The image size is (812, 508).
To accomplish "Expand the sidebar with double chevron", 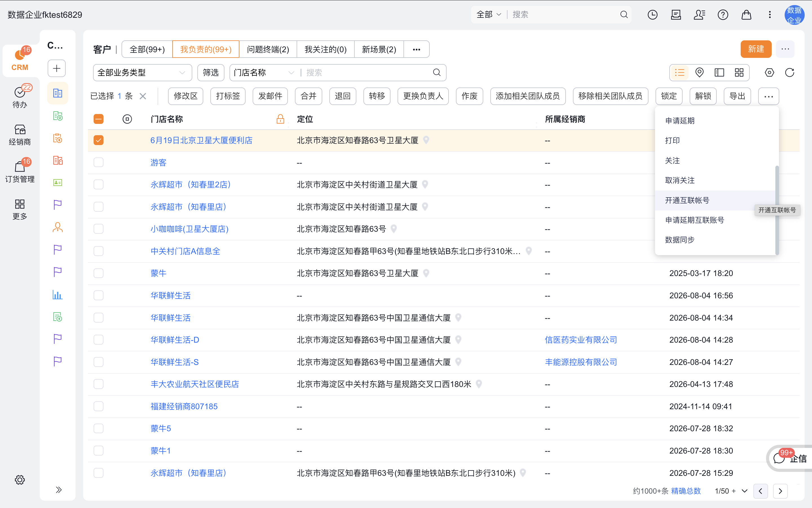I will 58,490.
